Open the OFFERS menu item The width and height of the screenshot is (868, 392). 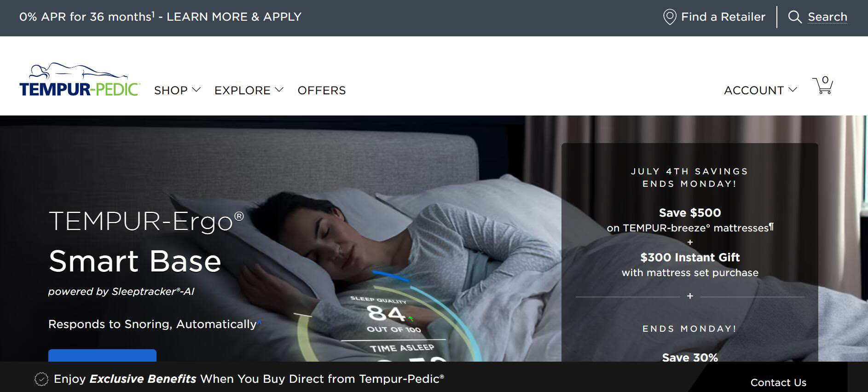[x=322, y=90]
